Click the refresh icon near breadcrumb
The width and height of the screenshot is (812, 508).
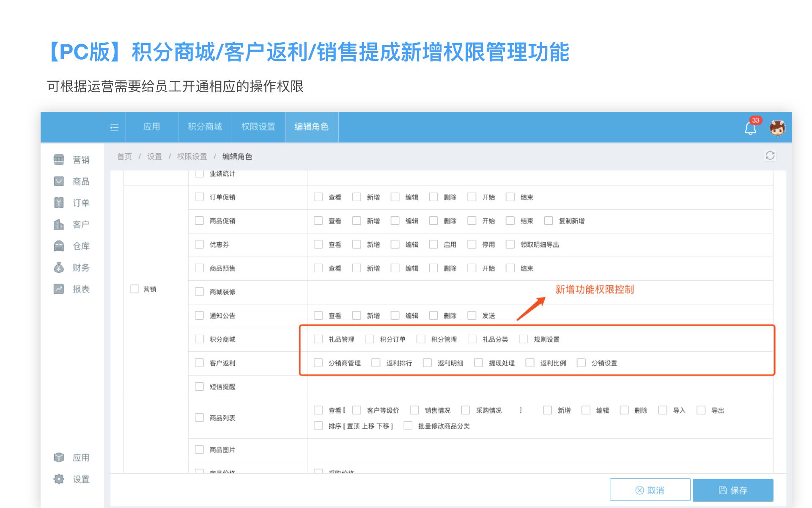click(x=770, y=155)
